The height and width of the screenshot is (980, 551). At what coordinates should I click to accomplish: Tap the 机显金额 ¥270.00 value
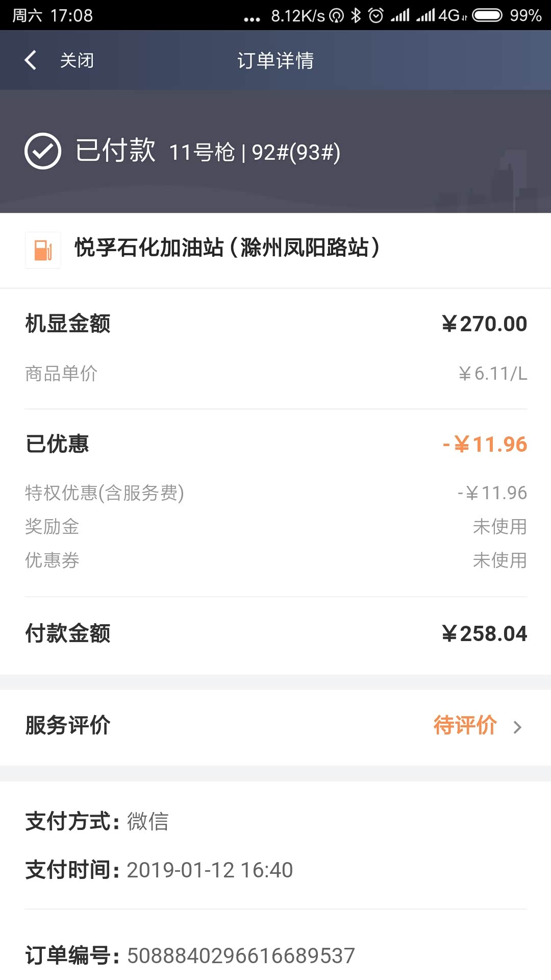[484, 324]
